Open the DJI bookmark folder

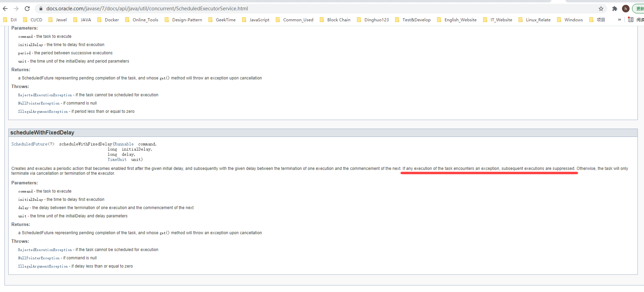pyautogui.click(x=10, y=20)
